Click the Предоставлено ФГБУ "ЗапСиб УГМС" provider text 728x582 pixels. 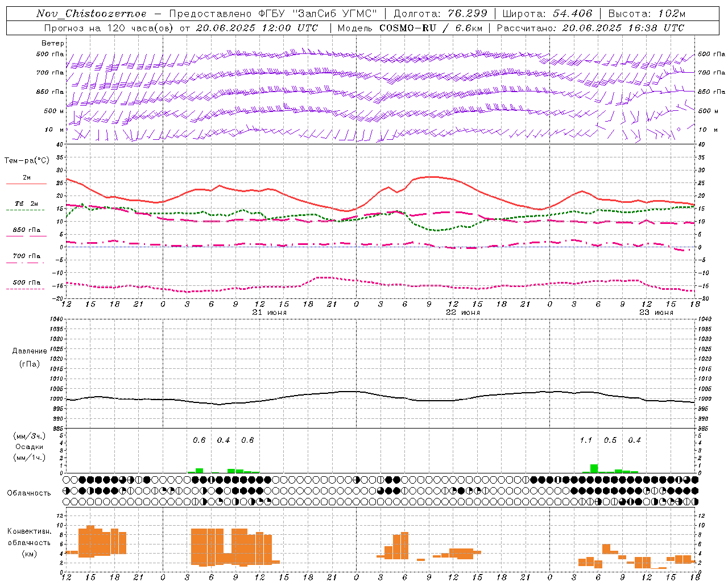[x=273, y=14]
